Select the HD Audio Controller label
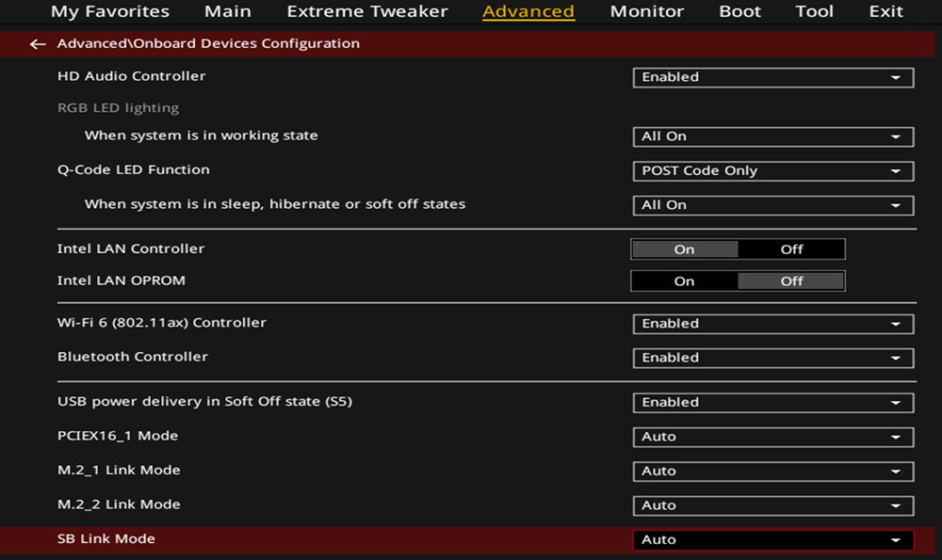 tap(132, 76)
